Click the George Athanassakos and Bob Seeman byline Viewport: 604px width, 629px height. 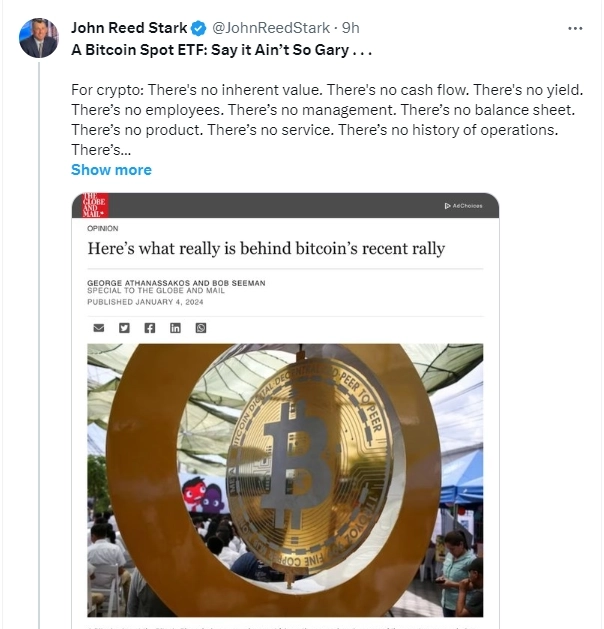click(176, 283)
